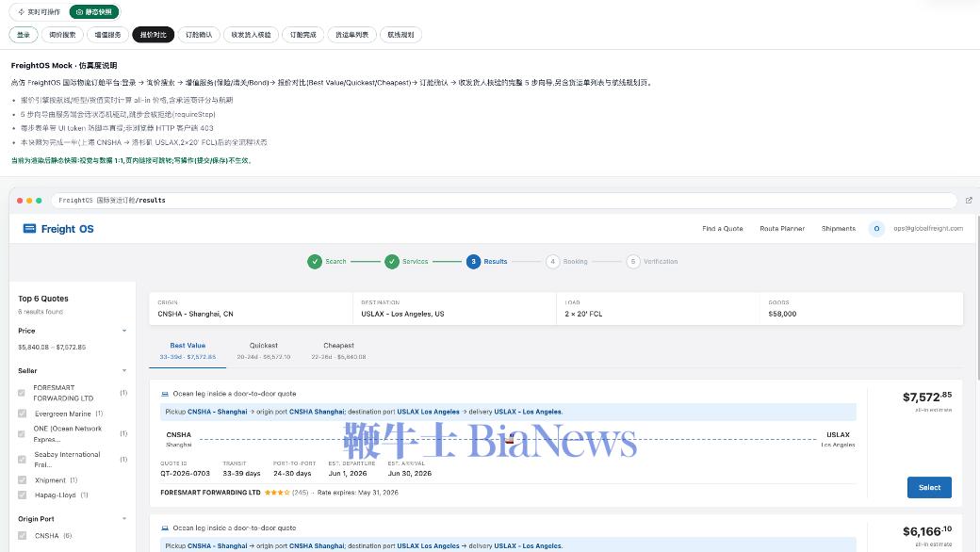
Task: Click the step 5 Verification circle
Action: pos(633,262)
